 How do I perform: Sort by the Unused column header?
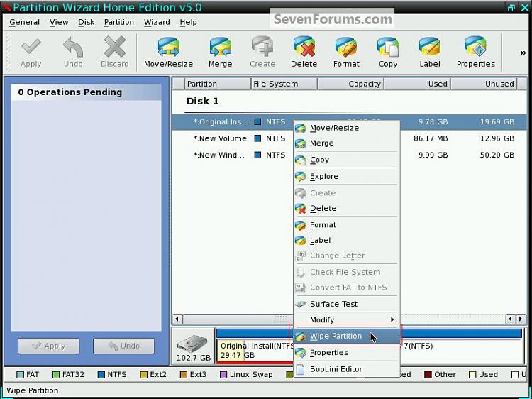click(x=484, y=84)
